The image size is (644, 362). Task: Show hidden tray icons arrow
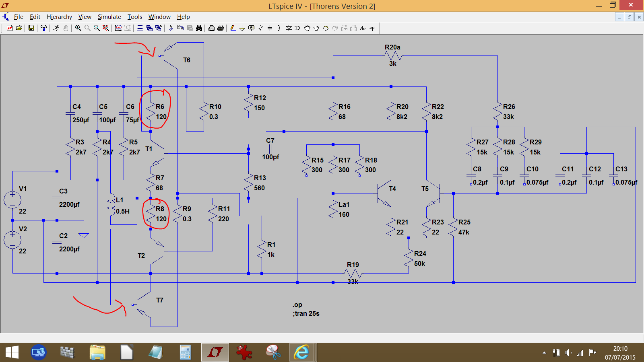point(544,353)
